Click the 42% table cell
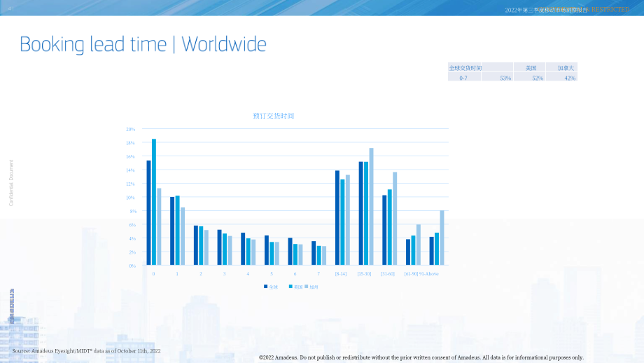The width and height of the screenshot is (644, 363). [561, 78]
